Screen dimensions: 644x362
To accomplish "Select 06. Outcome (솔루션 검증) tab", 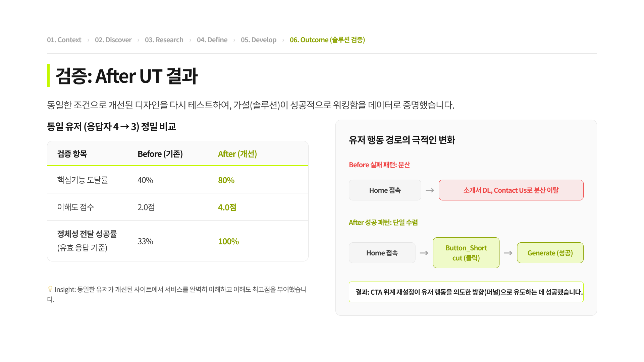I will click(x=327, y=40).
